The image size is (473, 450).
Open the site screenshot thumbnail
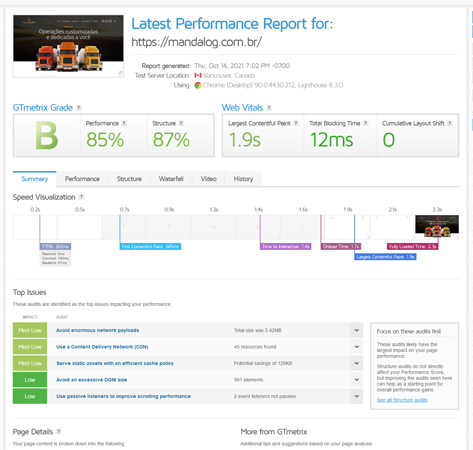pos(68,46)
